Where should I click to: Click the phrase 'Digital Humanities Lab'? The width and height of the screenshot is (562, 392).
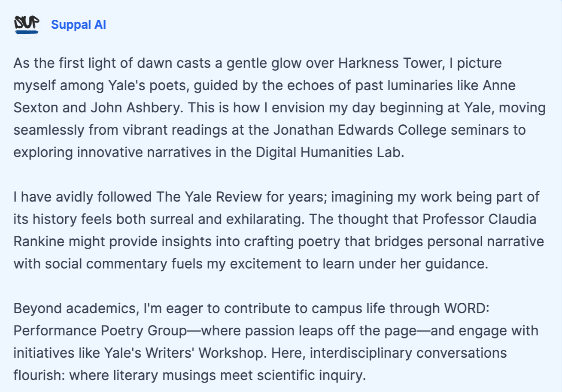[x=330, y=152]
